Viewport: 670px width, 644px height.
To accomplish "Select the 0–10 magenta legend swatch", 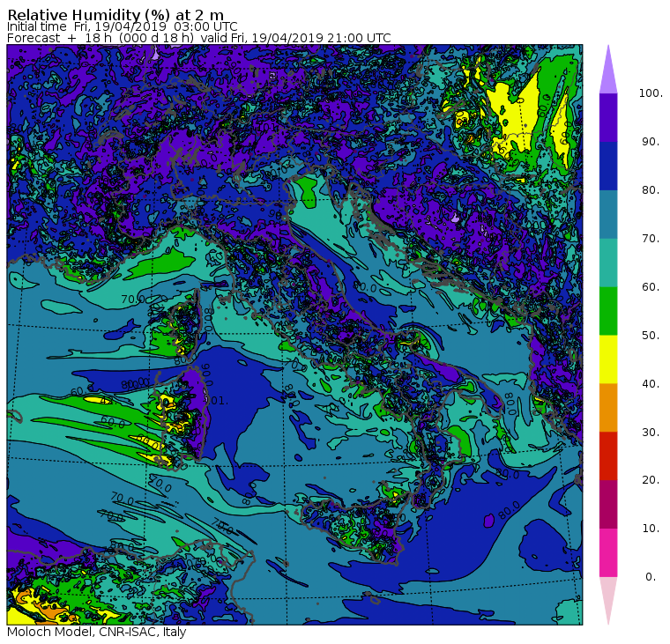I will tap(608, 553).
